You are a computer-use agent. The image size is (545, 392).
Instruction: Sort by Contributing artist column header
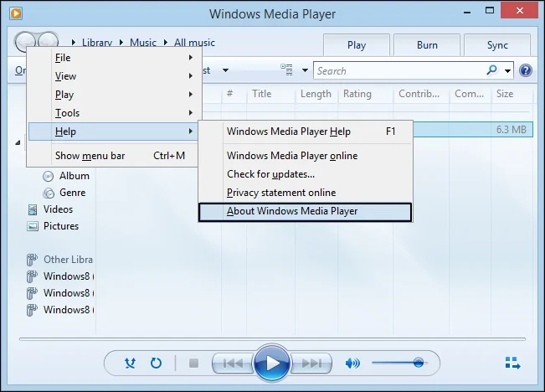pyautogui.click(x=421, y=94)
